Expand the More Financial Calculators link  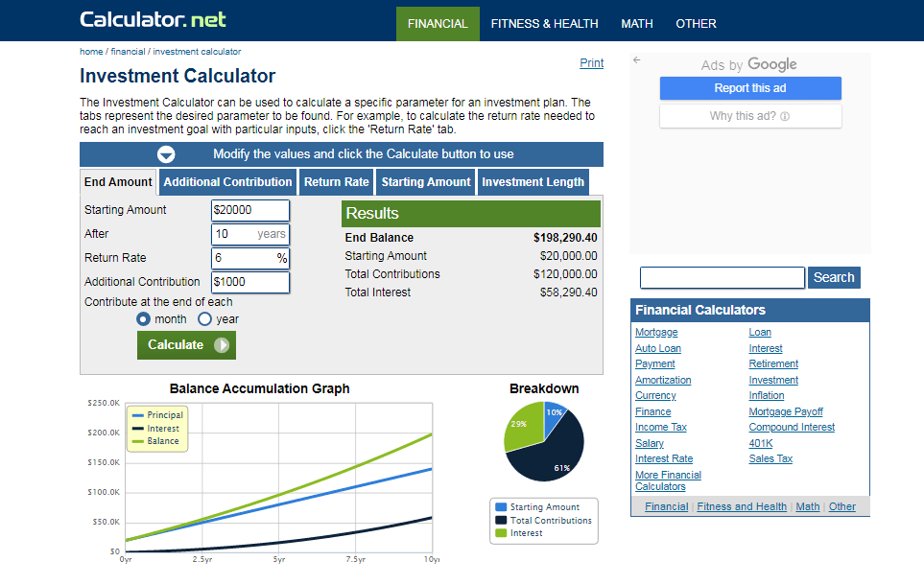pos(668,480)
